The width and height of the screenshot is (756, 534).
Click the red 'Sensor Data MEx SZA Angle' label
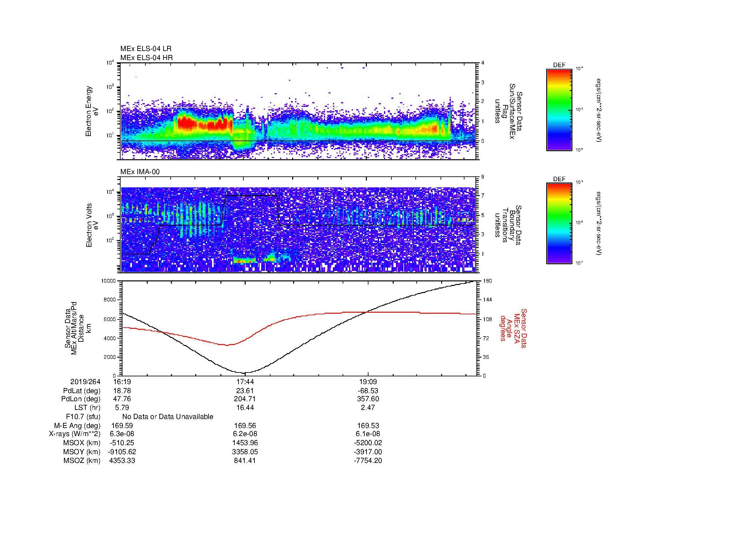pos(513,328)
